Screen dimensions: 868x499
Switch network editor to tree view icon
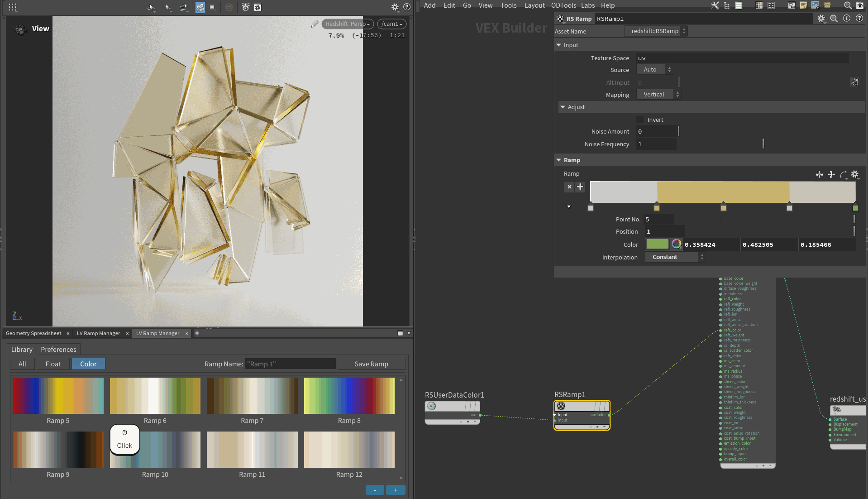pyautogui.click(x=727, y=5)
